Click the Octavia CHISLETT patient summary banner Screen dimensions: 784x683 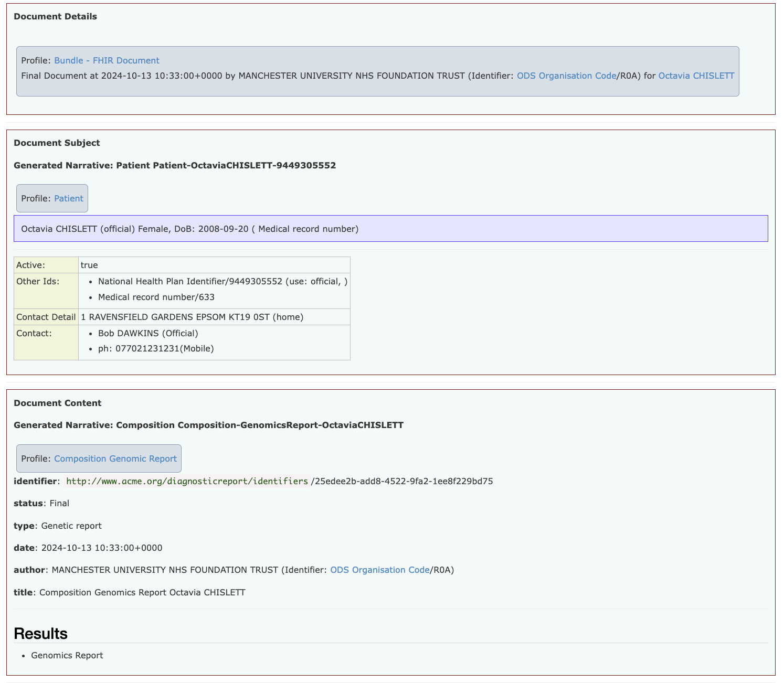click(391, 229)
